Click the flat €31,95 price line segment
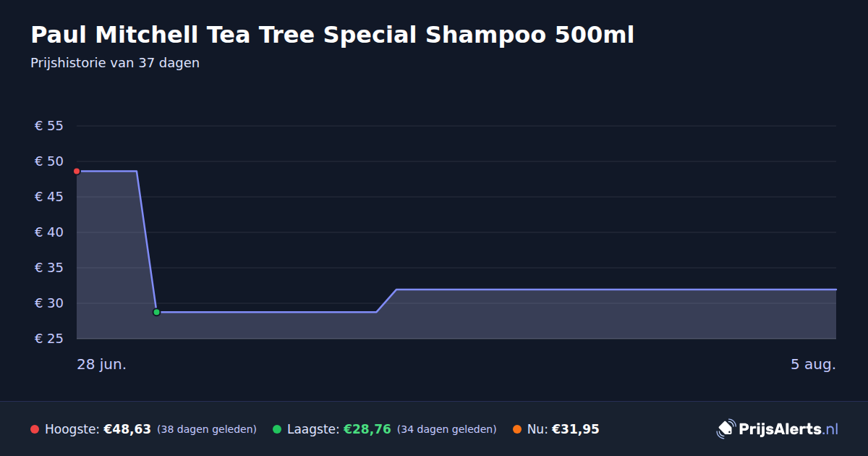 (x=616, y=290)
